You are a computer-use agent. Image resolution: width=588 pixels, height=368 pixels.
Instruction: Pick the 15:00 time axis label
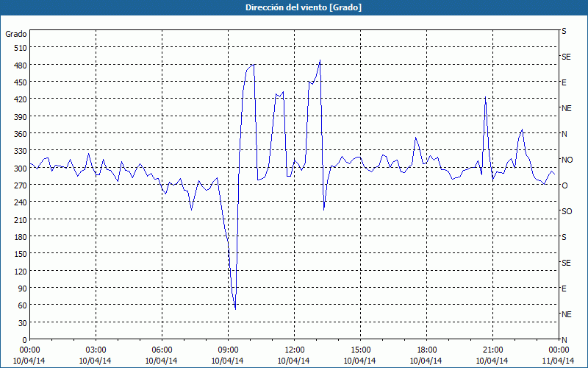(x=360, y=350)
